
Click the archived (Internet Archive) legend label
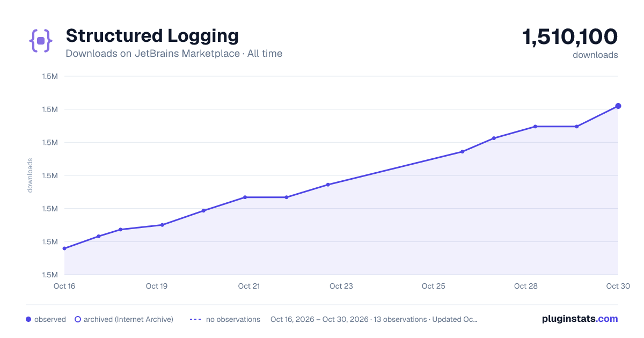click(x=129, y=319)
